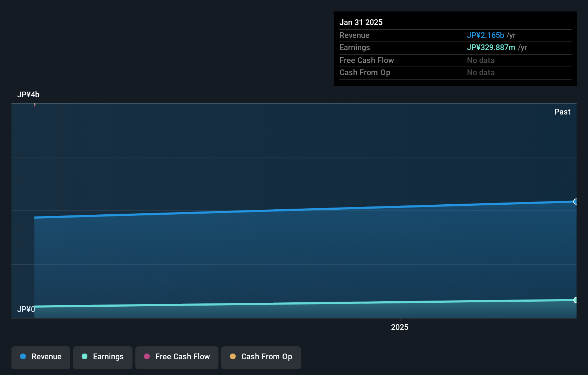The height and width of the screenshot is (375, 588).
Task: Toggle the Earnings series legend button
Action: coord(103,357)
